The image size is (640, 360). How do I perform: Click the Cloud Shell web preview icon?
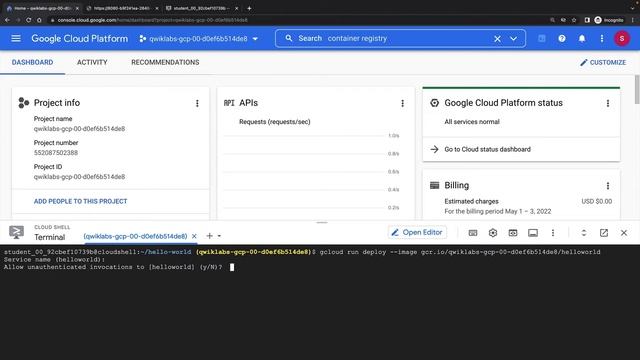pyautogui.click(x=513, y=233)
